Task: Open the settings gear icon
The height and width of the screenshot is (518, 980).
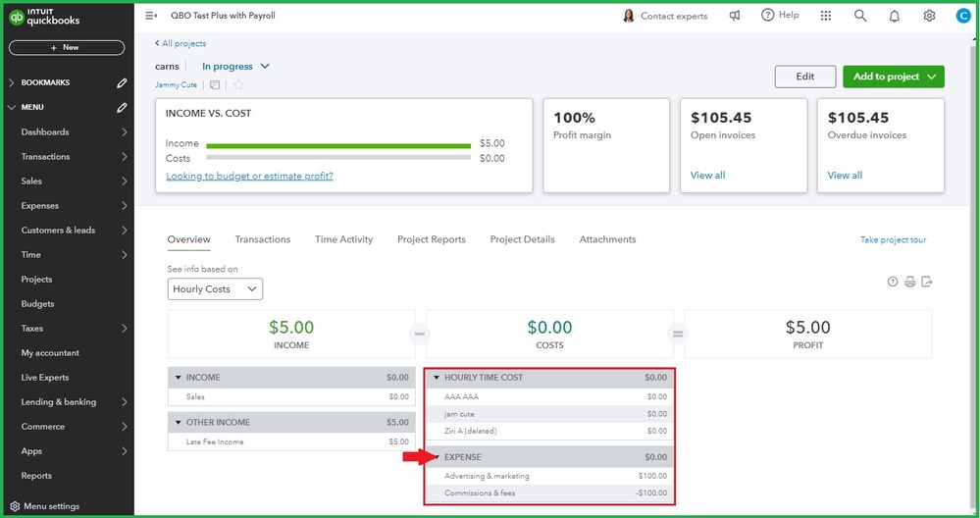Action: (x=929, y=16)
